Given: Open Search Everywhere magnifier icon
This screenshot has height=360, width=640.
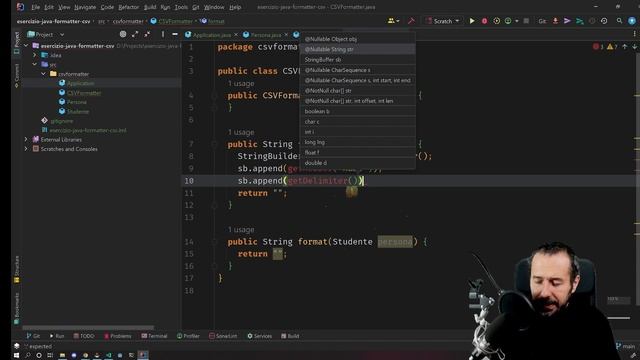Looking at the screenshot, I should [619, 21].
